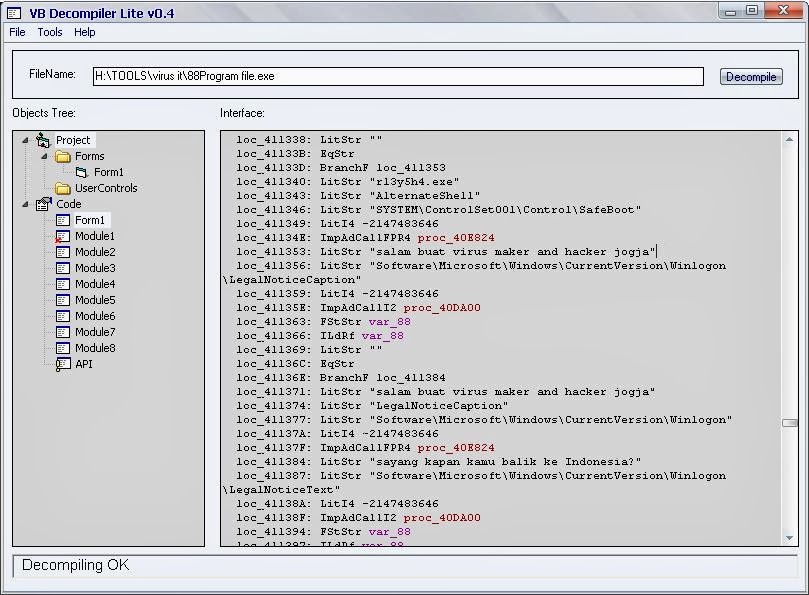The width and height of the screenshot is (809, 595).
Task: Click the loc_41133B EqStr line
Action: point(295,154)
